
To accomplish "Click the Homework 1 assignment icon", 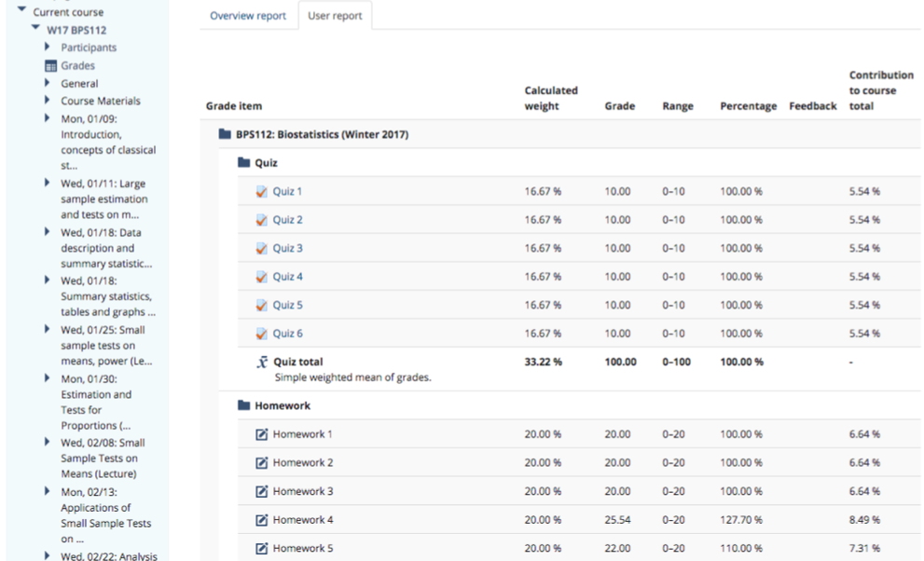I will [x=261, y=434].
